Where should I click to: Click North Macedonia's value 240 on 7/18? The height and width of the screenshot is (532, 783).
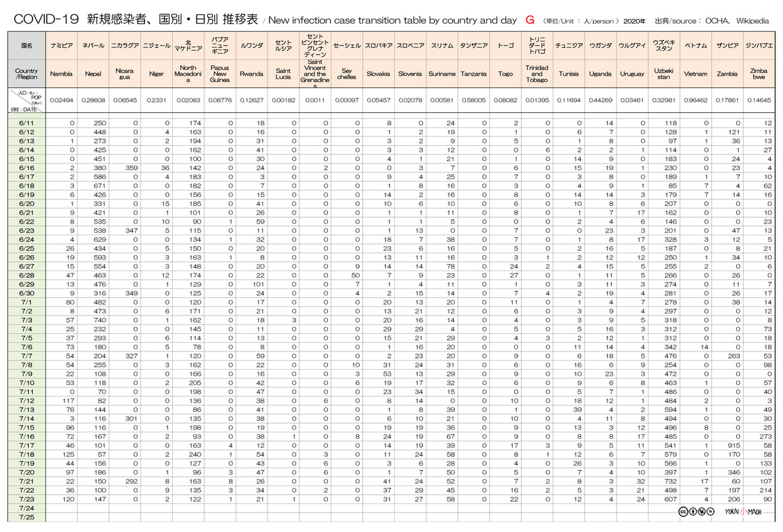click(195, 454)
